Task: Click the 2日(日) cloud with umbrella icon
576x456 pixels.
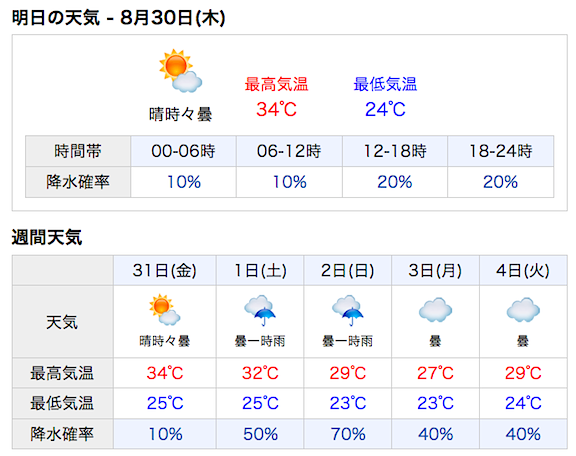Action: pos(348,310)
